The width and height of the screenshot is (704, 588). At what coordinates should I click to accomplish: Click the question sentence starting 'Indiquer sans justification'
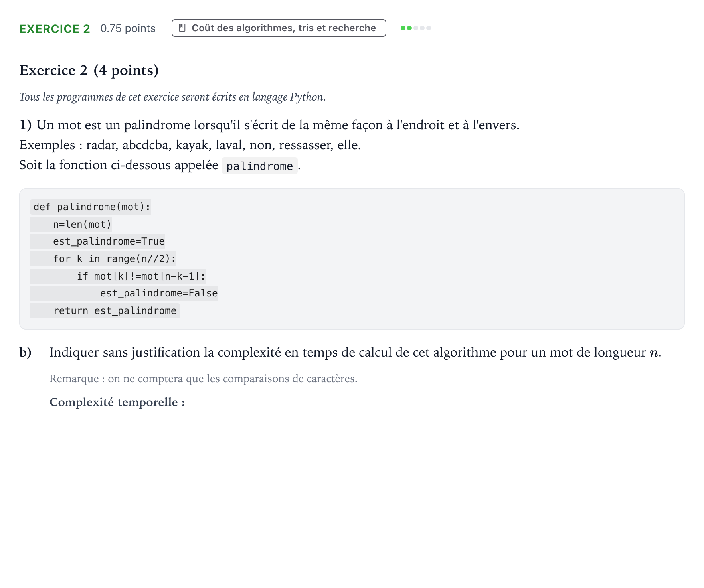coord(355,353)
